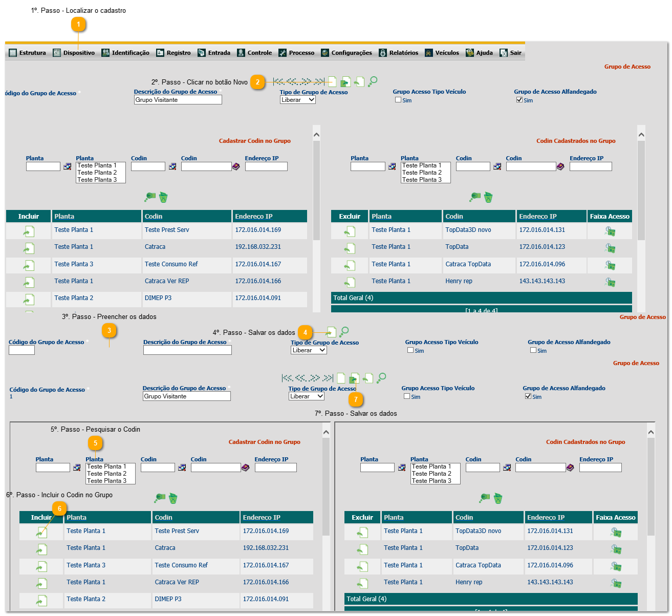672x616 pixels.
Task: Click the Planta lookup icon under step 5 marker
Action: point(77,468)
